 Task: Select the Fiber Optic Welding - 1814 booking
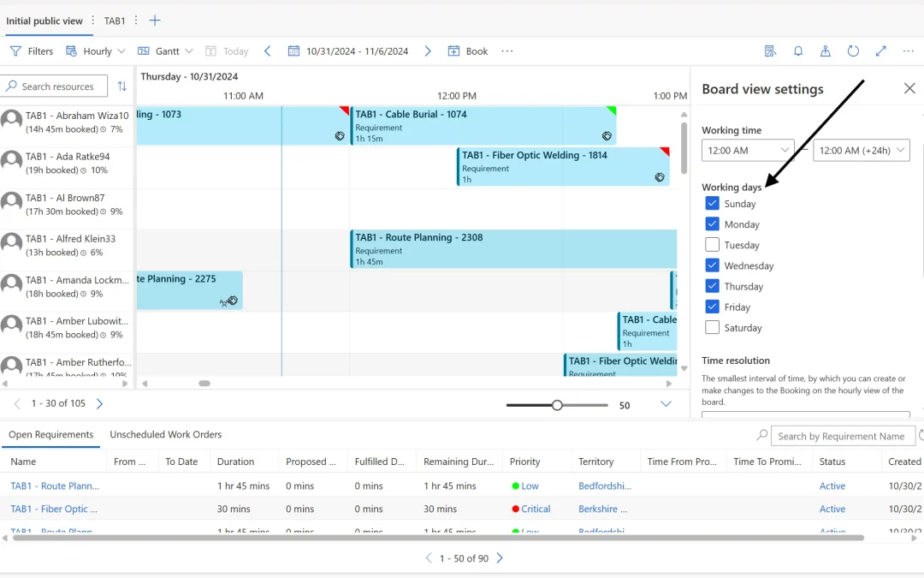[x=563, y=167]
